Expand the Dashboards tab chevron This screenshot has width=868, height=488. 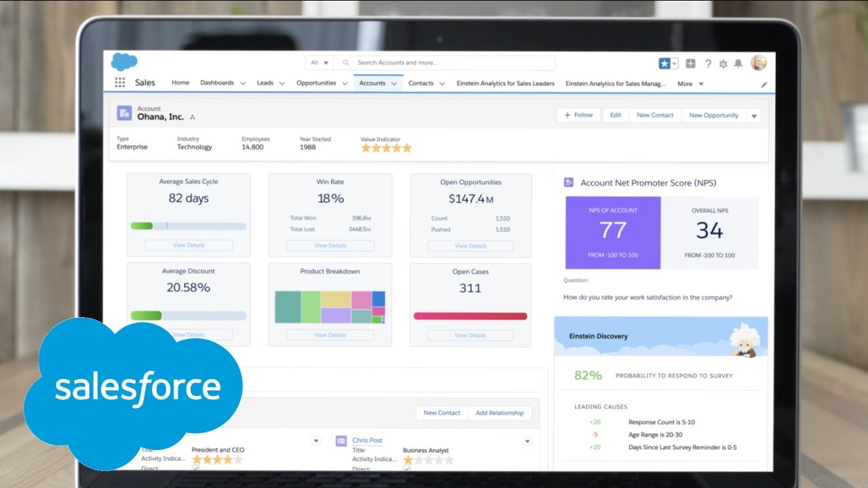coord(242,83)
